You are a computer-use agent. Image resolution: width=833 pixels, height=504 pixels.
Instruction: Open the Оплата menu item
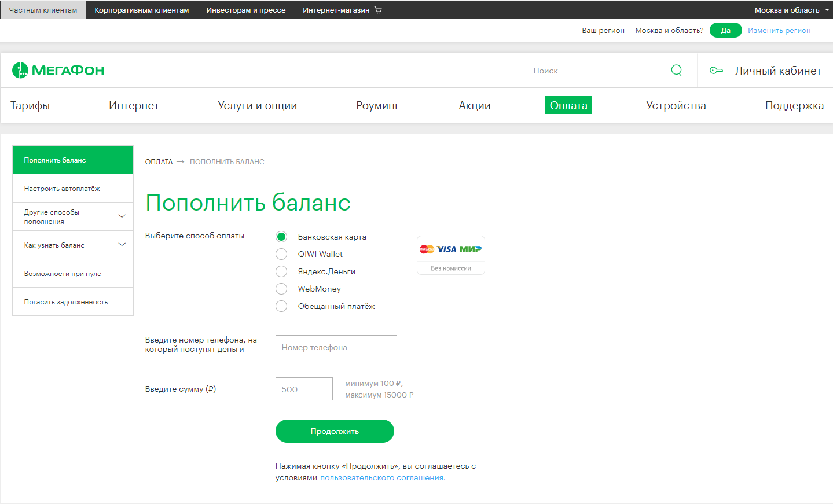coord(568,105)
